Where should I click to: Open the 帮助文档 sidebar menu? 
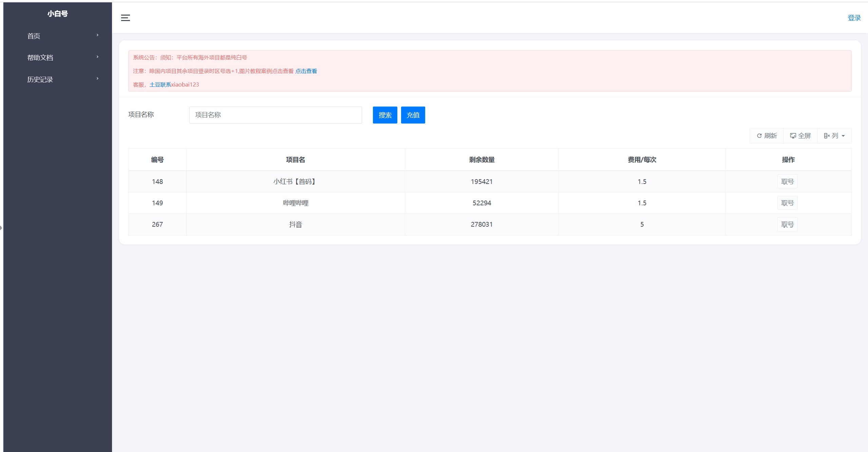point(58,58)
